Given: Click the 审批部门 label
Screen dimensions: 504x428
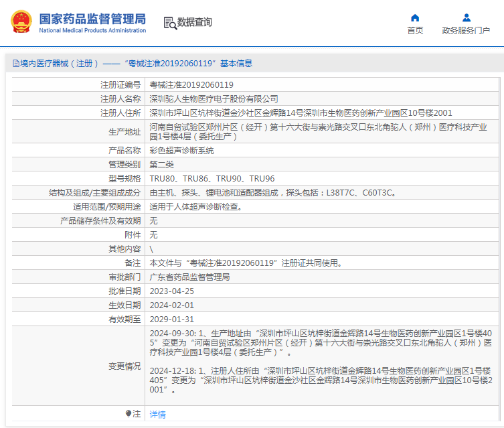Looking at the screenshot, I should point(124,277).
